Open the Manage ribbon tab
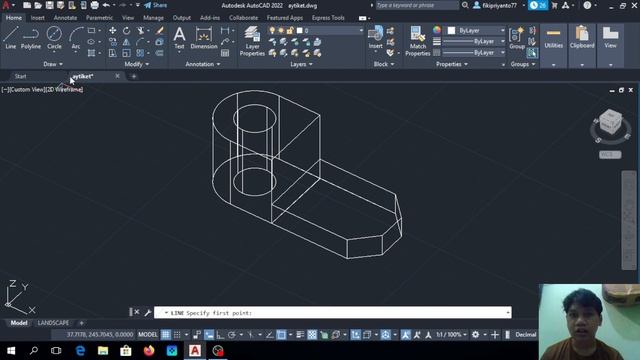 click(153, 18)
